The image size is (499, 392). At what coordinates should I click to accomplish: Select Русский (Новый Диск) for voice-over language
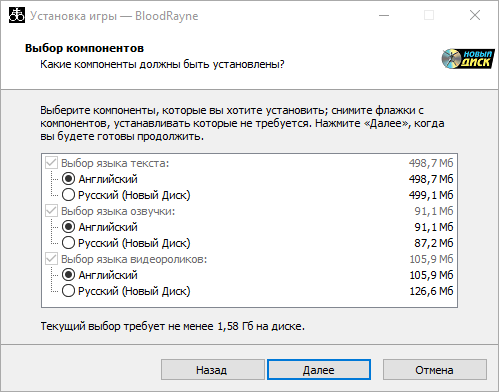[x=68, y=243]
